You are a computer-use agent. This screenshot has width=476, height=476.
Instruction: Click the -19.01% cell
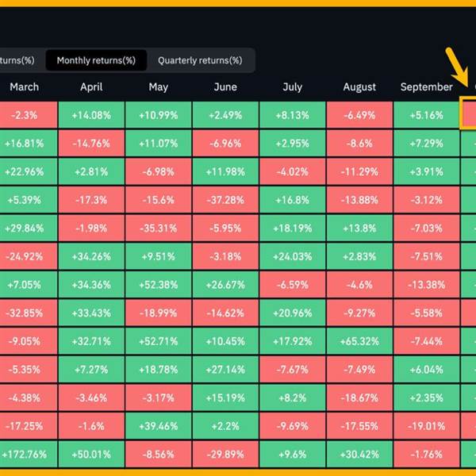[427, 425]
